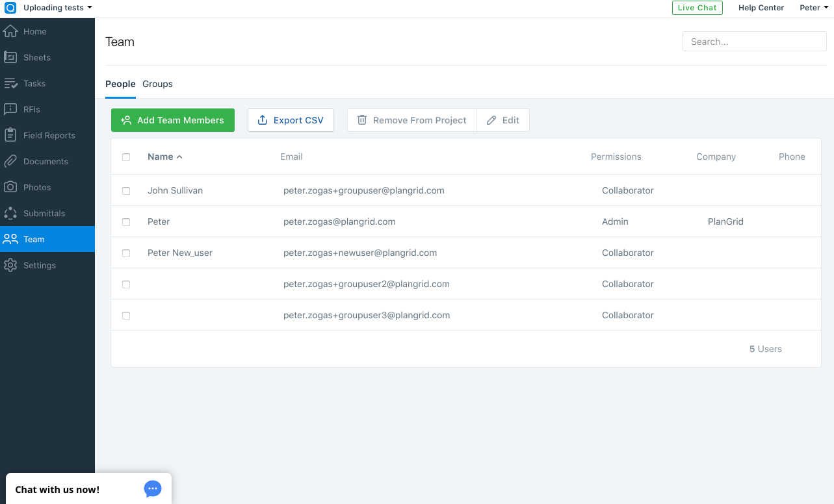Open the Home sidebar icon
834x504 pixels.
tap(10, 31)
